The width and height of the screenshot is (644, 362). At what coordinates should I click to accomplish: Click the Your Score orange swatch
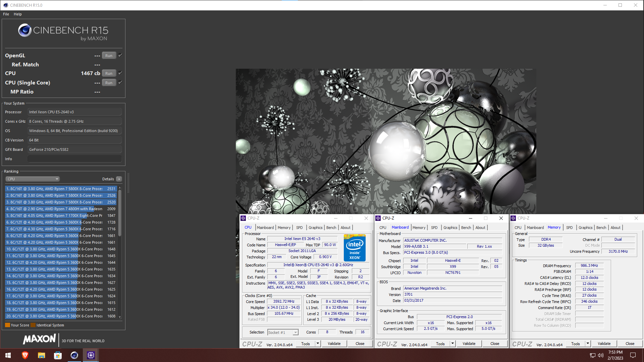[7, 325]
